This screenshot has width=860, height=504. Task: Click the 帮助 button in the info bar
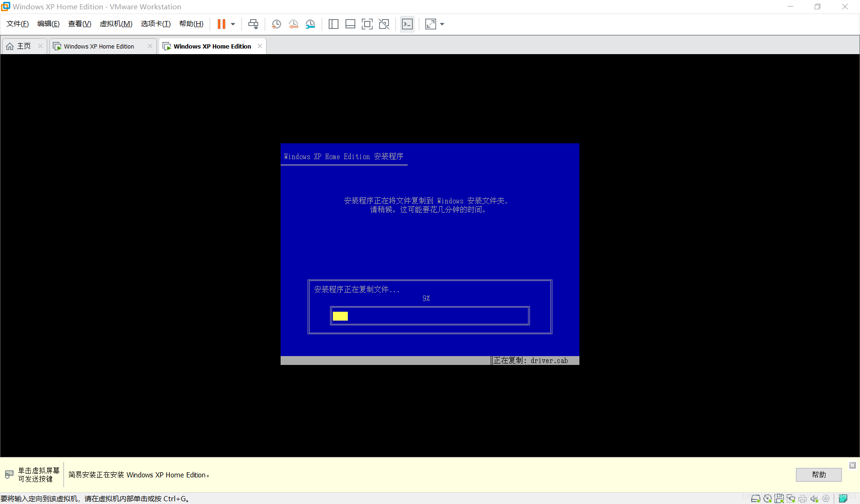click(x=819, y=475)
